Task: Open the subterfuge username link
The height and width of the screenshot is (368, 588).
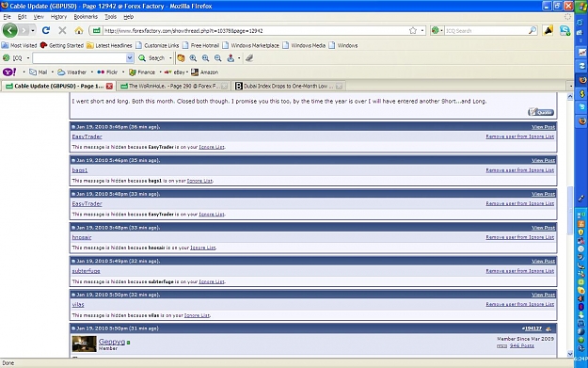Action: click(x=87, y=271)
